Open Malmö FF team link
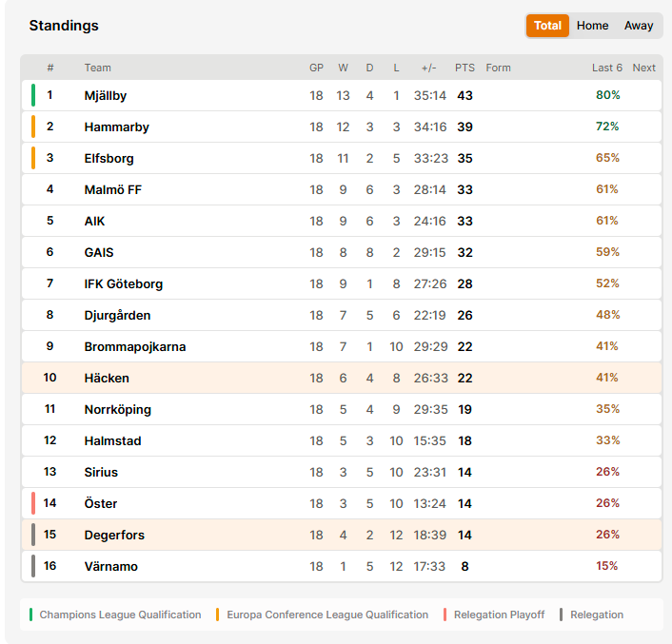The width and height of the screenshot is (672, 644). tap(112, 189)
